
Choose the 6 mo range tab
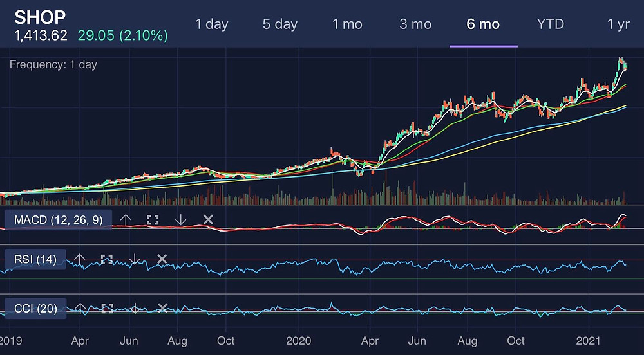coord(483,24)
